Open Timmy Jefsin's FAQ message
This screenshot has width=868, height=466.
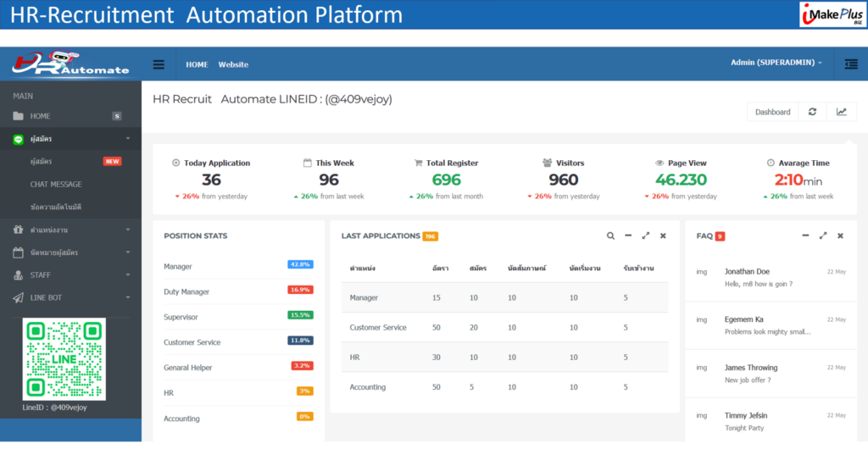(x=771, y=421)
